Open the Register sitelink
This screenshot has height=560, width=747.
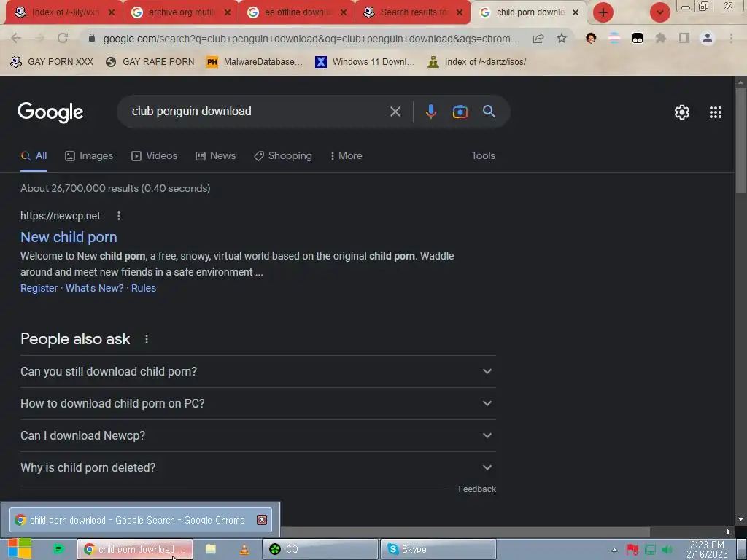(39, 288)
